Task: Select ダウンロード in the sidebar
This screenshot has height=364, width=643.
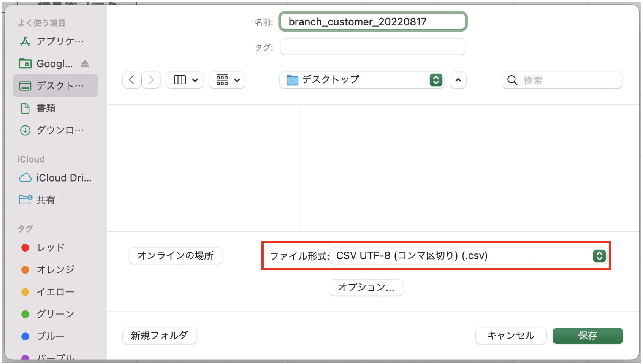Action: [x=55, y=130]
